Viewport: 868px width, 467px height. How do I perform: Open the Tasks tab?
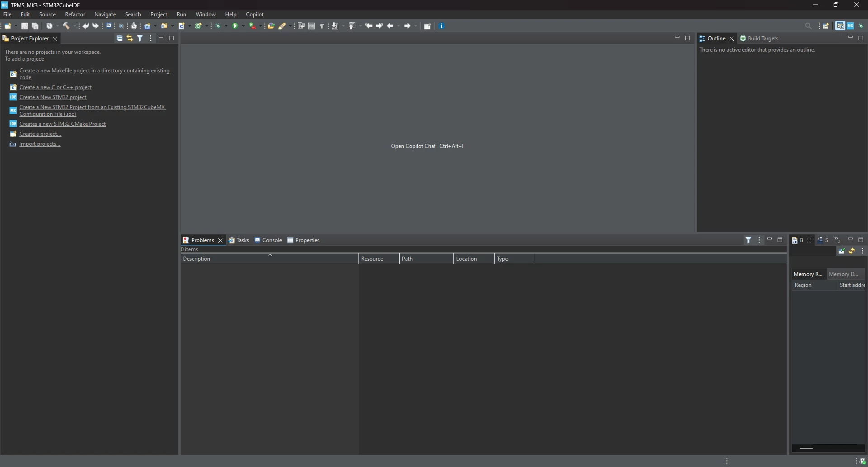click(x=239, y=240)
